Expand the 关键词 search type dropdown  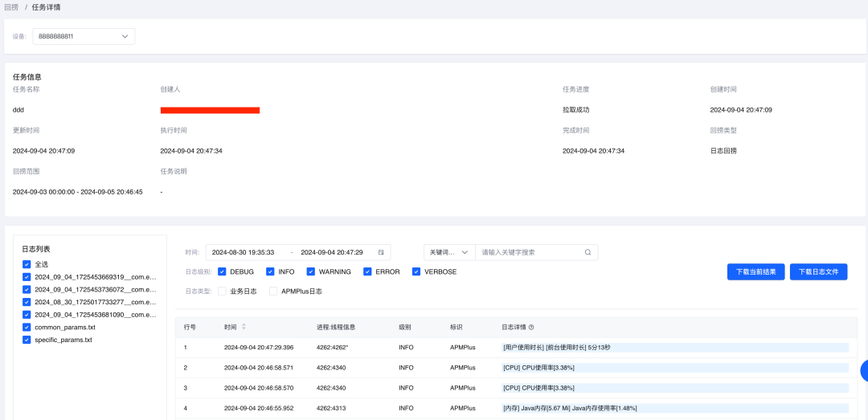point(449,252)
